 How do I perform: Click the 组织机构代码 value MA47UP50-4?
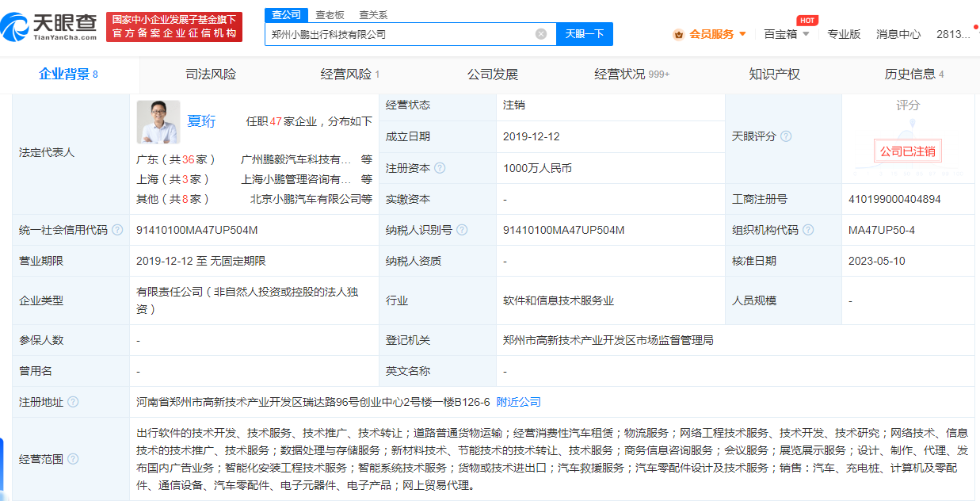pos(882,230)
